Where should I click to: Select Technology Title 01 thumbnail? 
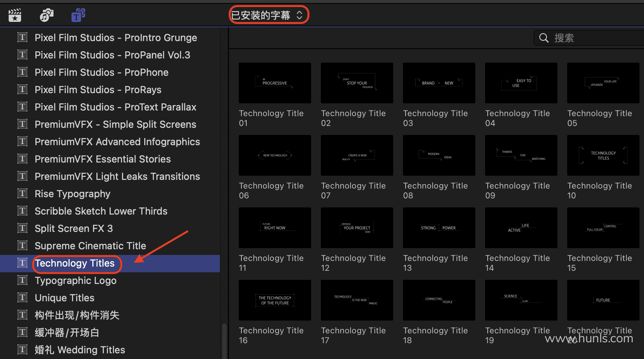point(275,83)
